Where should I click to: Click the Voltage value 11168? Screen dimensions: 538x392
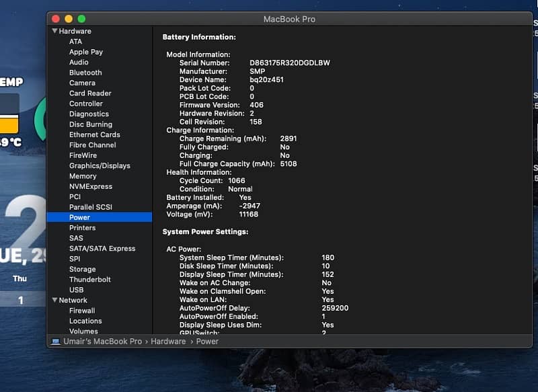click(248, 214)
